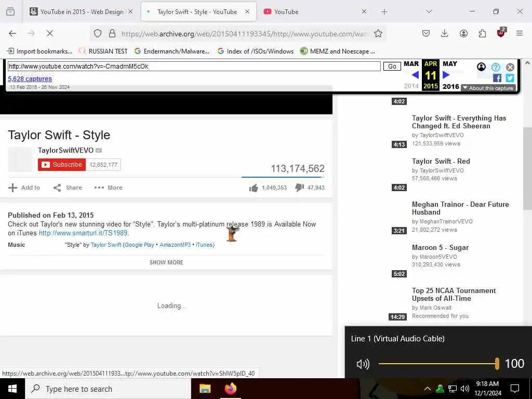Expand the More actions menu
Screen dimensions: 532x399
(108, 188)
